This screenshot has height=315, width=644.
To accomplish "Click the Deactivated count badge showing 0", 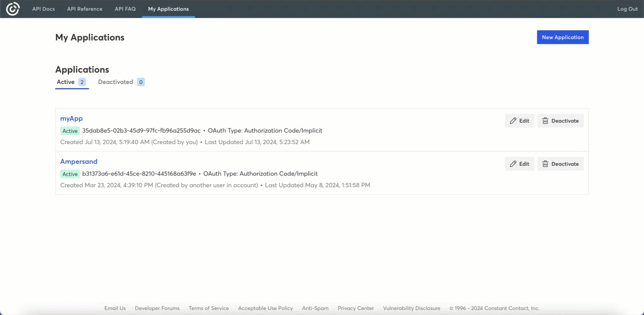I will [x=141, y=82].
